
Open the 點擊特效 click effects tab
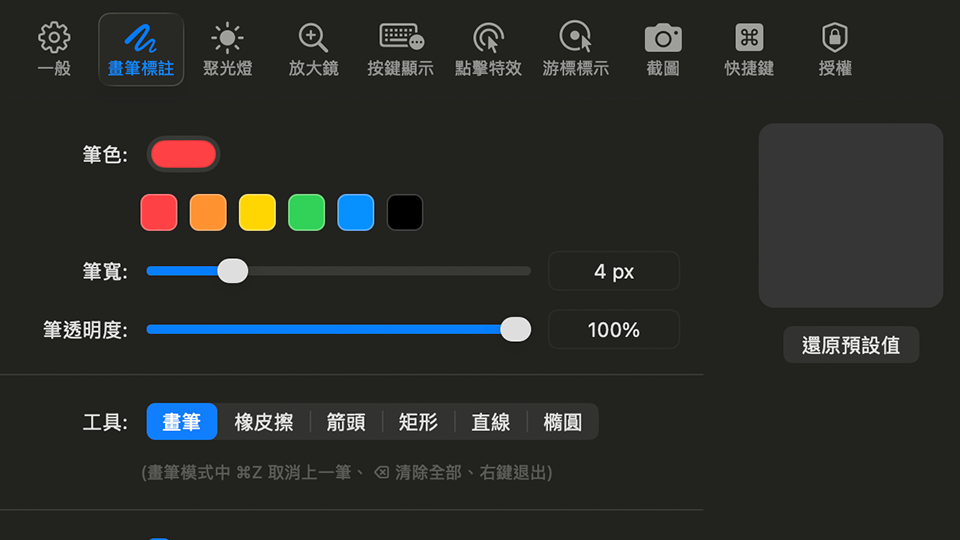(x=488, y=50)
